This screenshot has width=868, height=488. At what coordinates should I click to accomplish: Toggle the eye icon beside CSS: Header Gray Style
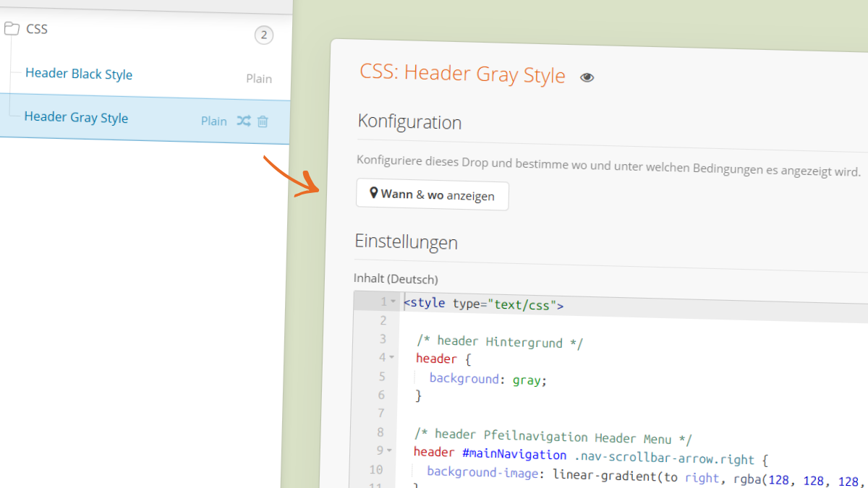(x=587, y=77)
